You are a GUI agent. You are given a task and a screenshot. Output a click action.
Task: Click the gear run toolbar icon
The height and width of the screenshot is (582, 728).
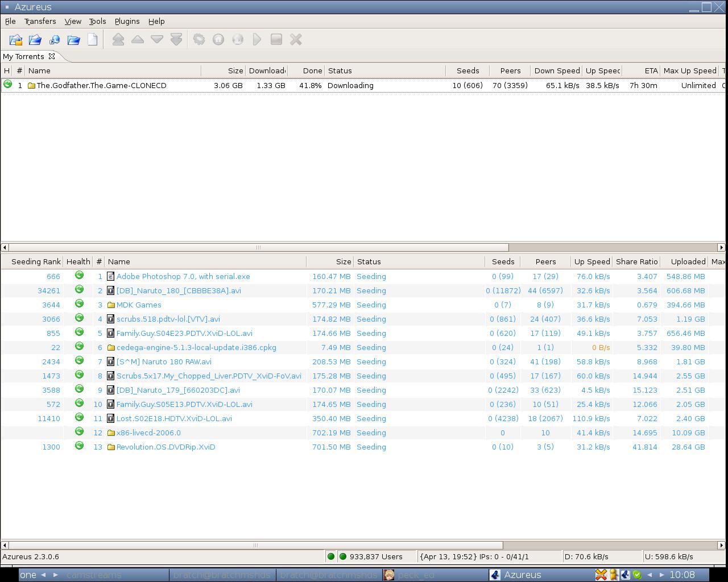[x=199, y=39]
